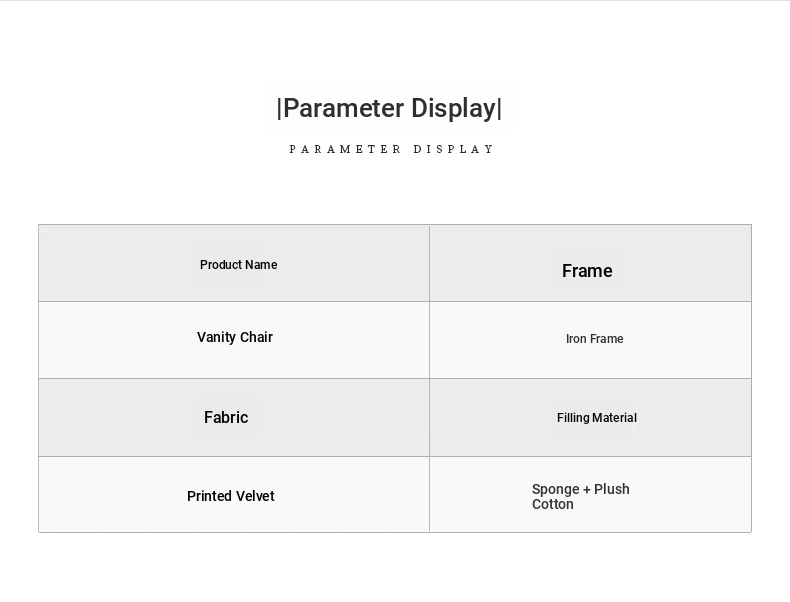Click the word Chair in the table
The height and width of the screenshot is (602, 790).
click(256, 337)
